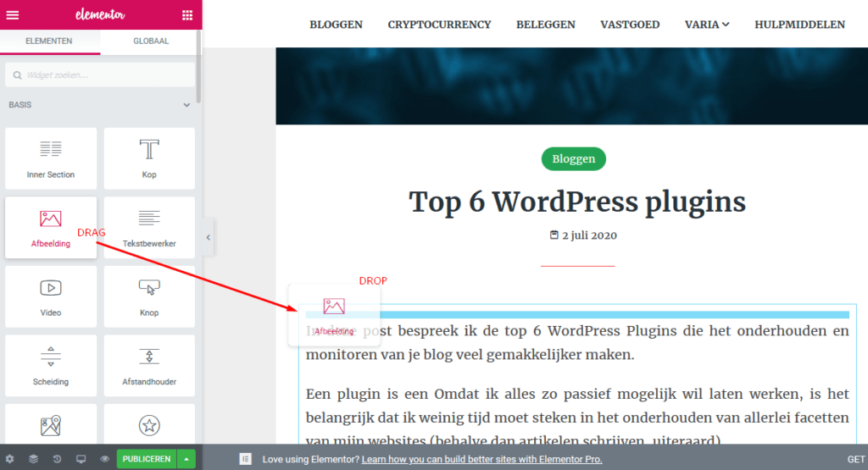Open the VASTGOED menu item

[630, 25]
